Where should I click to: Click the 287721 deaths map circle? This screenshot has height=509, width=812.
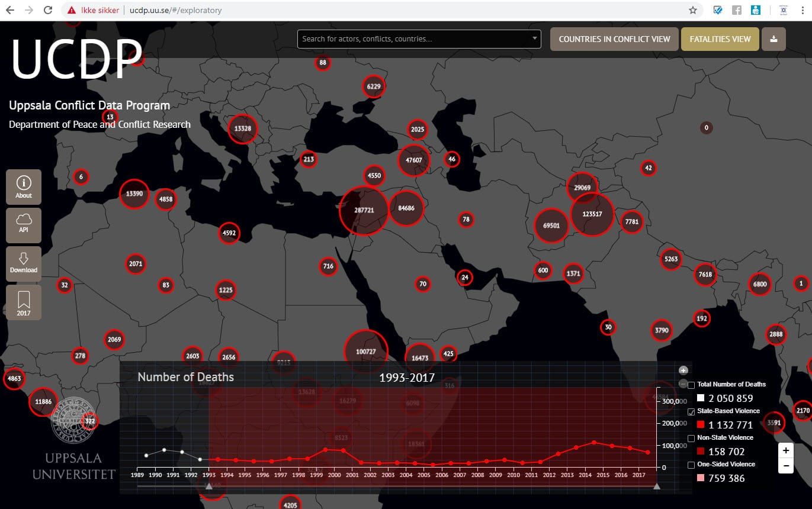[x=364, y=210]
